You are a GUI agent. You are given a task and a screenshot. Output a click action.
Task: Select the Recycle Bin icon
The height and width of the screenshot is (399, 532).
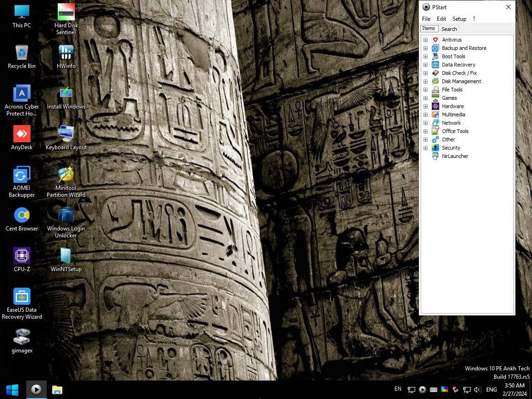pyautogui.click(x=22, y=57)
